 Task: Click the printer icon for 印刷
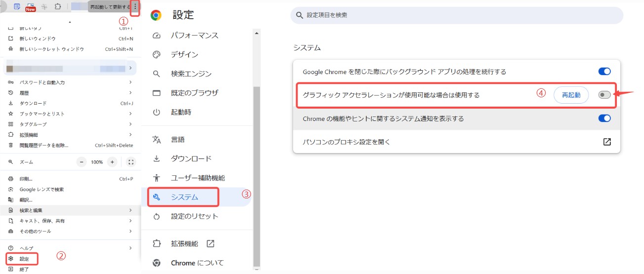click(x=11, y=179)
